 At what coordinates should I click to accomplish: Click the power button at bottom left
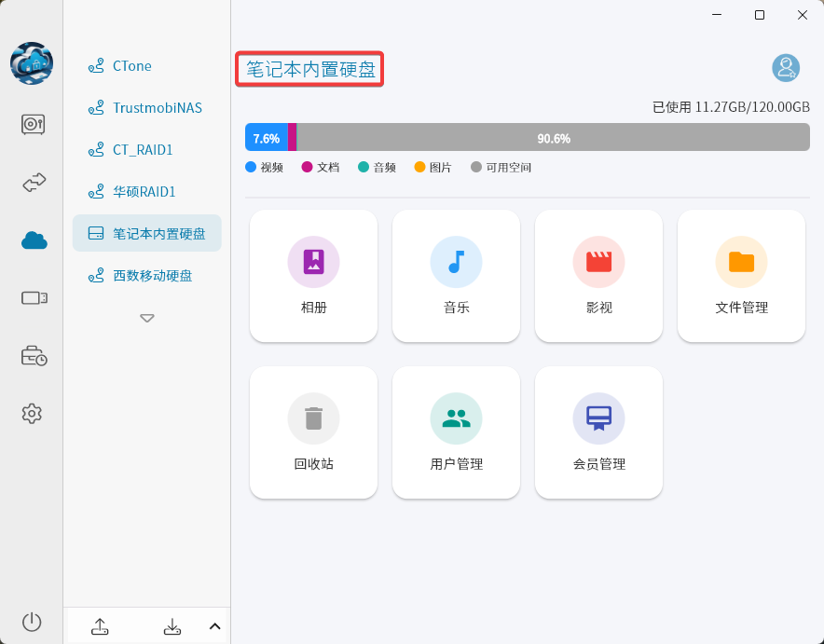[32, 622]
